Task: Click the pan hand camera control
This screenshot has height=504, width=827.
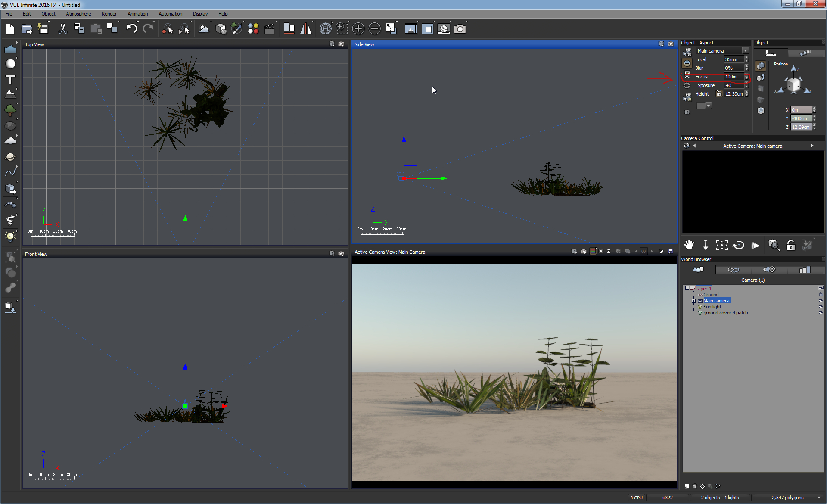Action: tap(689, 245)
